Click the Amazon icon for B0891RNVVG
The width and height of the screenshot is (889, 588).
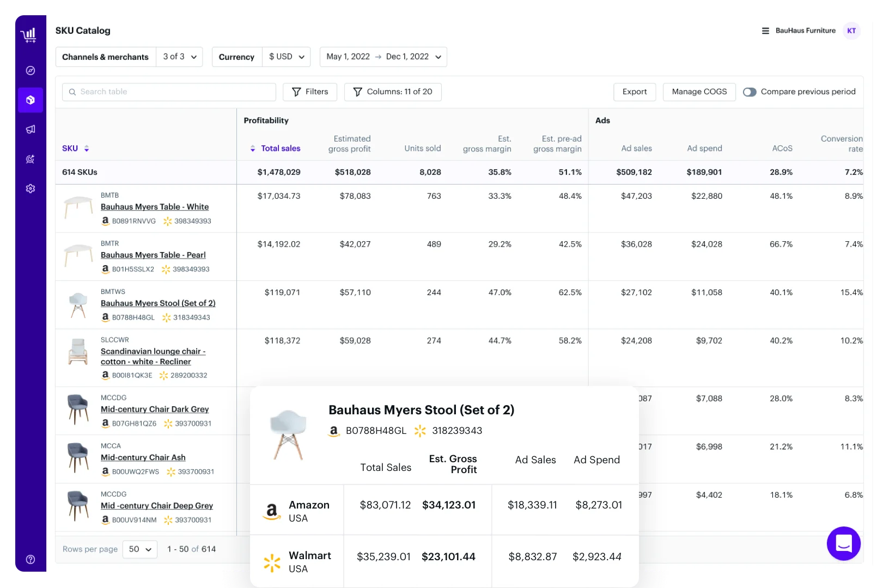[x=105, y=221]
